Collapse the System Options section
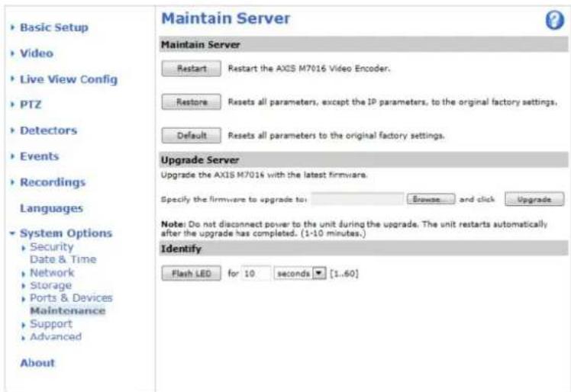 [66, 233]
